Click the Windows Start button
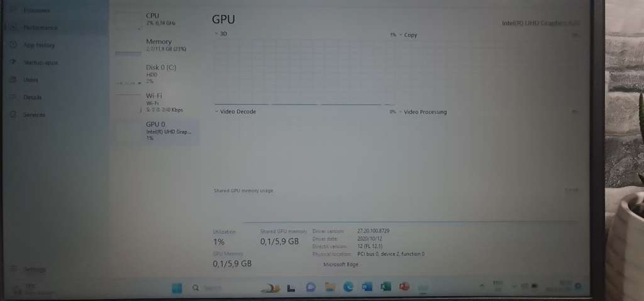 [x=177, y=288]
